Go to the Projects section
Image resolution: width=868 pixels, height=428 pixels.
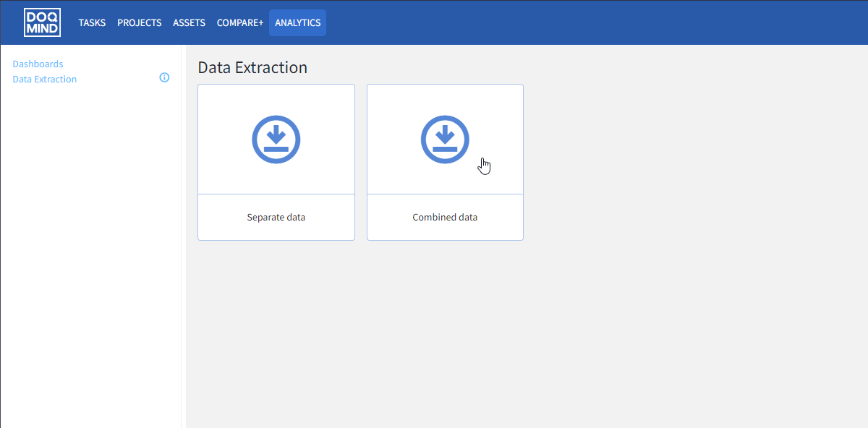[139, 22]
